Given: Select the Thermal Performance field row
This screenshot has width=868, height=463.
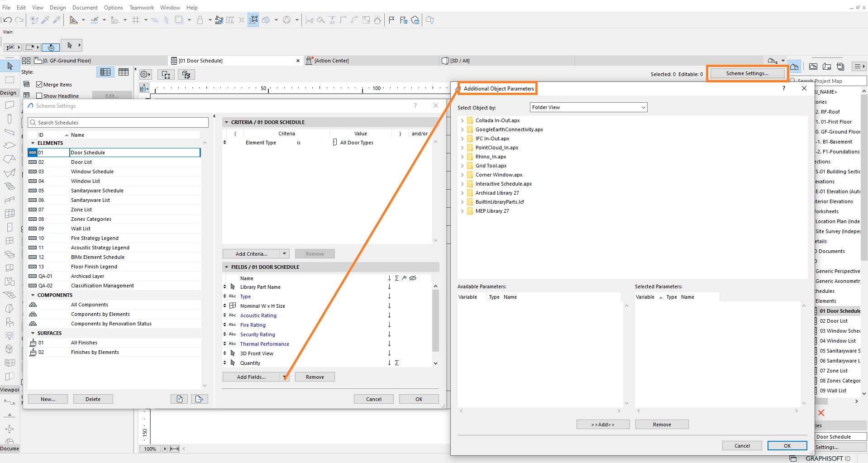Looking at the screenshot, I should (326, 344).
